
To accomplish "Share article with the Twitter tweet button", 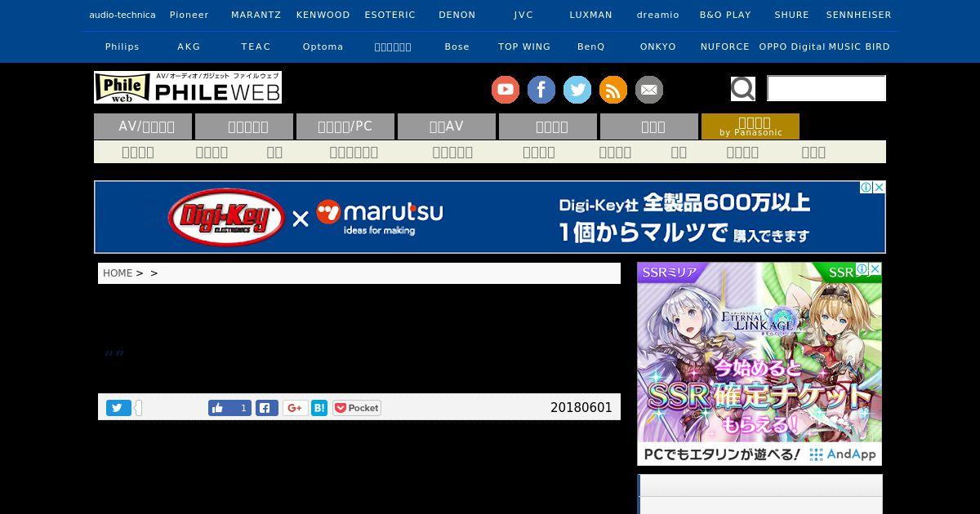I will click(x=118, y=408).
